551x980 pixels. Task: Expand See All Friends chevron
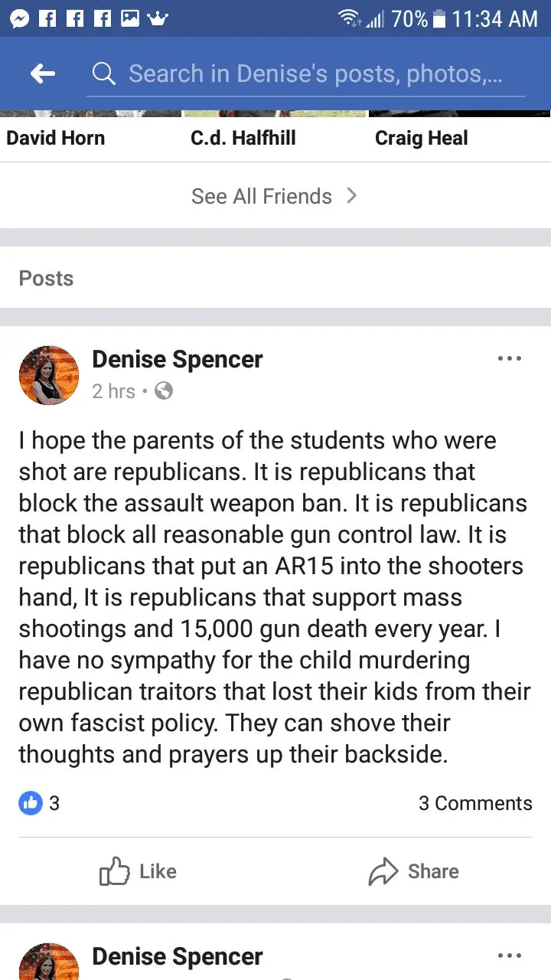click(x=351, y=196)
